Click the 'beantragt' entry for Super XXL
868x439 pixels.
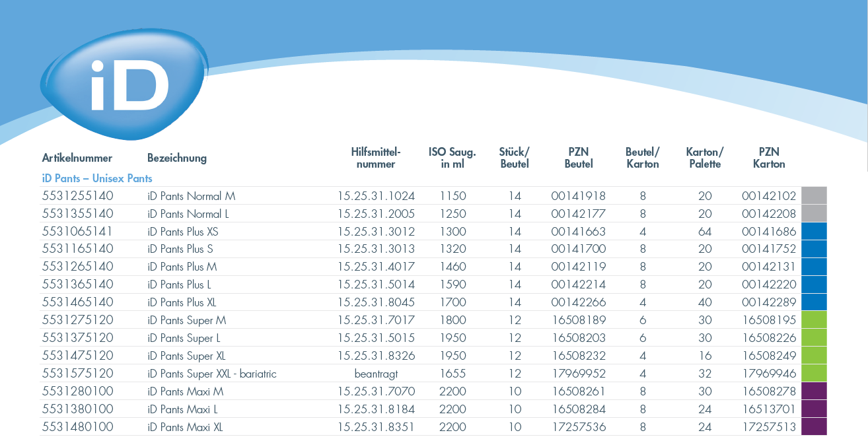(376, 374)
